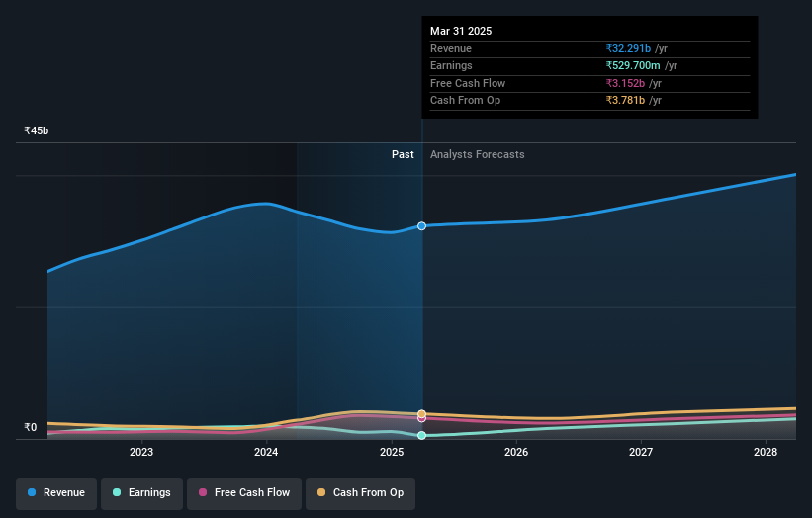Click the 2023 x-axis label
The height and width of the screenshot is (518, 812).
pyautogui.click(x=141, y=453)
